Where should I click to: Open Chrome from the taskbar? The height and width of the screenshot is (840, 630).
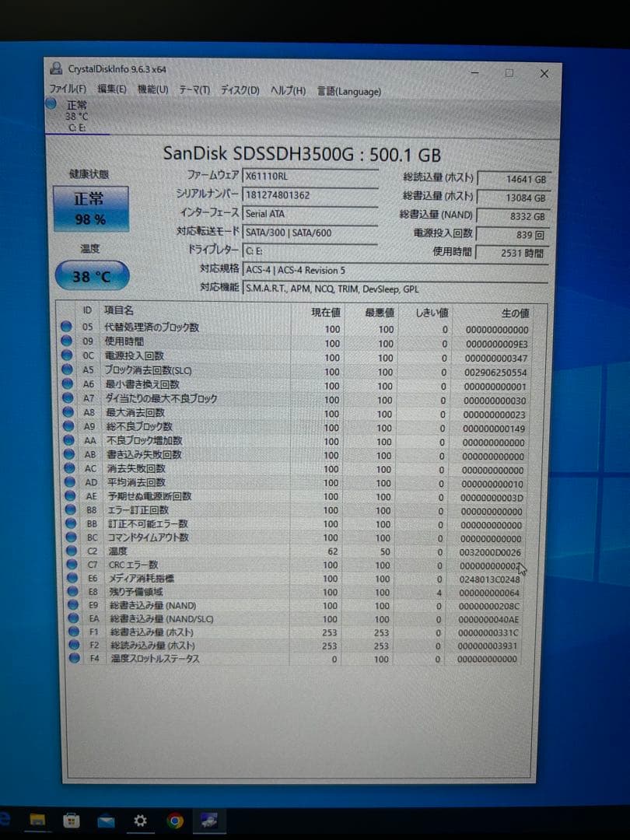tap(174, 821)
